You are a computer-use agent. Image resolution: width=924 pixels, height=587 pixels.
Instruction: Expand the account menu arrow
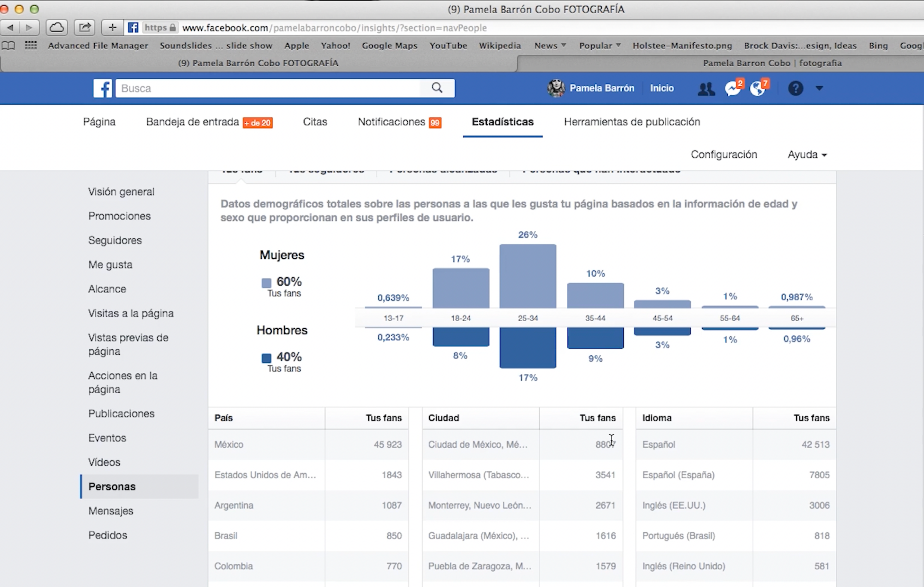[x=819, y=88]
